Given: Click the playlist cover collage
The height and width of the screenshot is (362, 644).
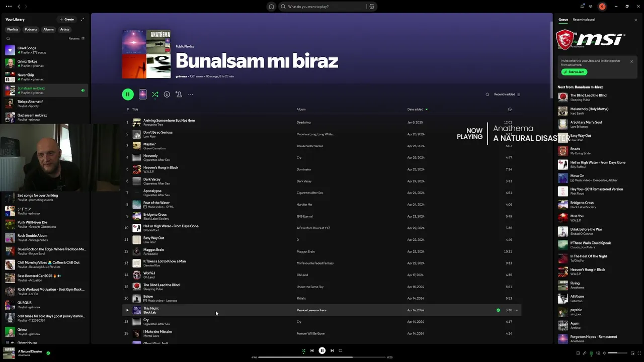Looking at the screenshot, I should (x=146, y=54).
